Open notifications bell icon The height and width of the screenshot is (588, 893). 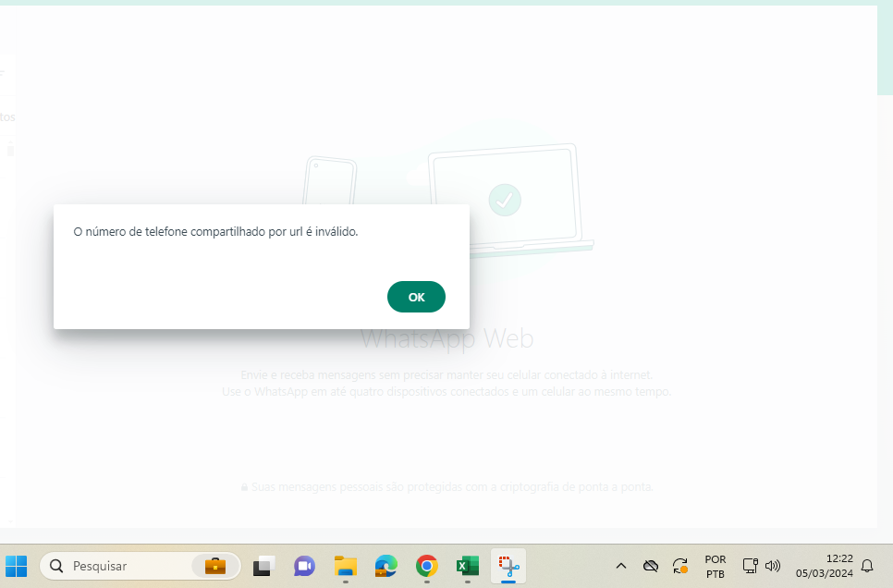867,566
